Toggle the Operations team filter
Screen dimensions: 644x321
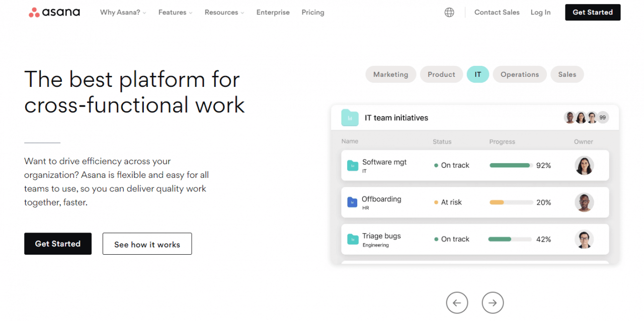(520, 74)
